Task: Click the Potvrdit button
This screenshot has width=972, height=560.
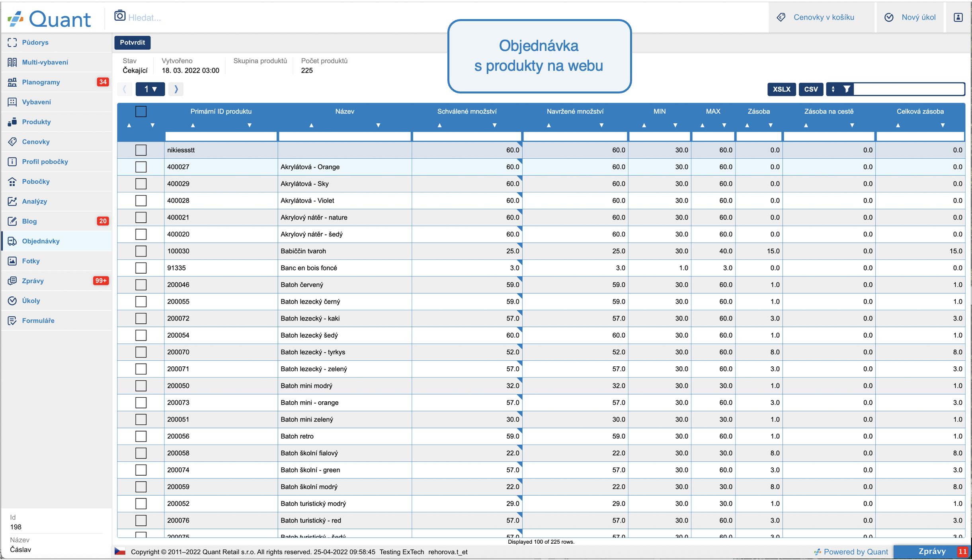Action: tap(133, 43)
